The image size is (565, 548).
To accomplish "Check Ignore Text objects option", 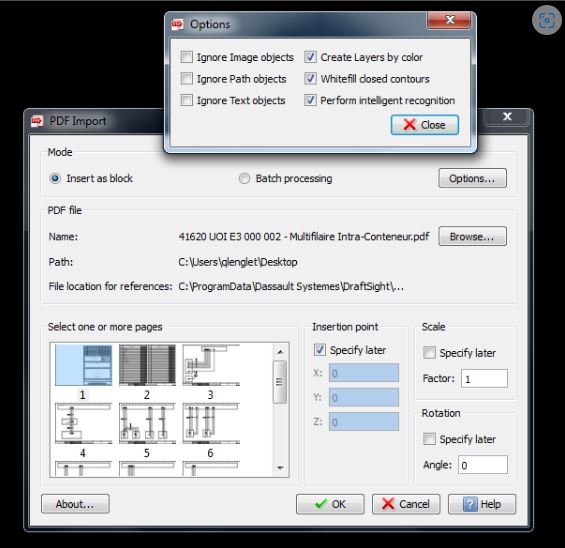I will [187, 100].
